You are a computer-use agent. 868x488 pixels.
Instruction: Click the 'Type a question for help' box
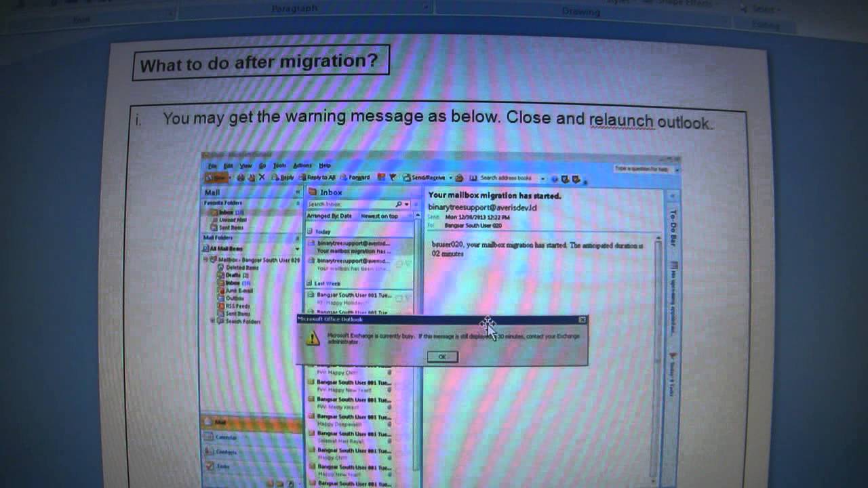point(642,168)
